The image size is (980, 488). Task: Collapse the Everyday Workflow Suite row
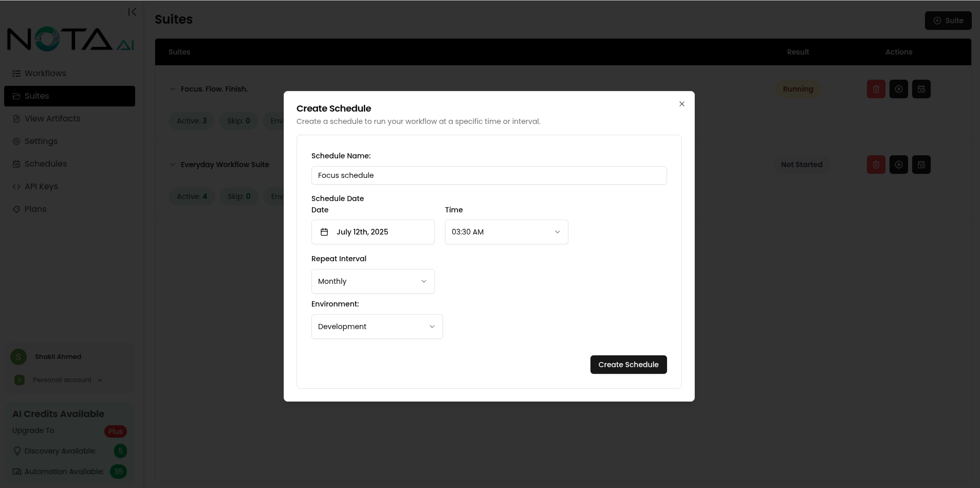[173, 165]
